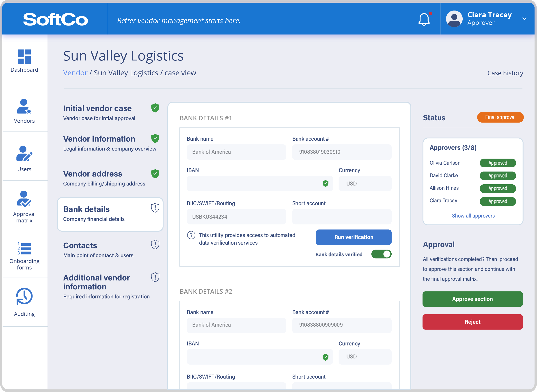The height and width of the screenshot is (392, 537).
Task: Approve the Bank details section
Action: [472, 299]
